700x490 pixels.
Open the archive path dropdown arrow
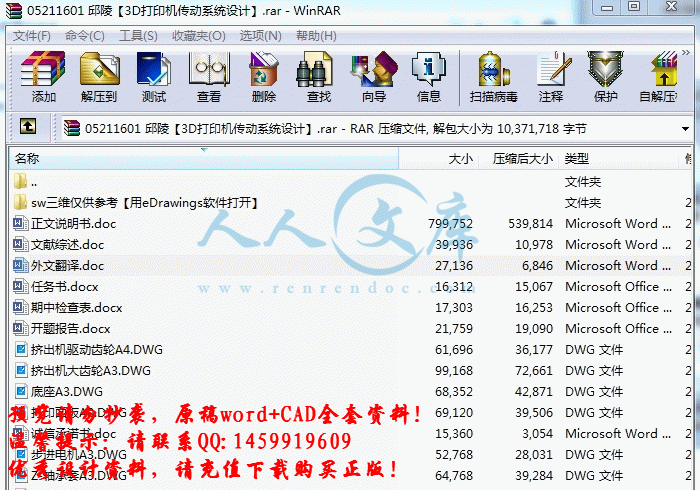(x=685, y=129)
